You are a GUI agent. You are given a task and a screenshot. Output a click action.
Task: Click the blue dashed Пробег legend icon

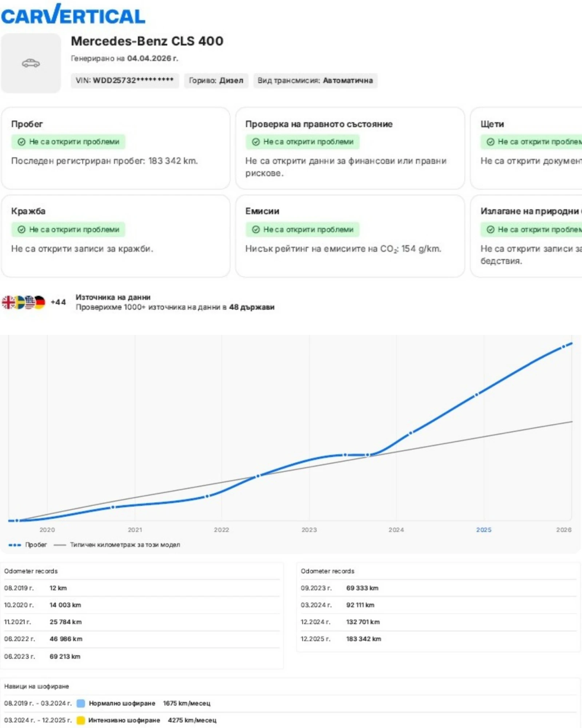15,545
